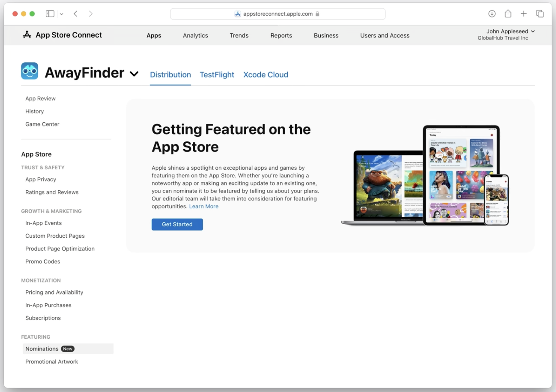Click the featured devices illustration
Screen dimensions: 556x392
coord(425,175)
